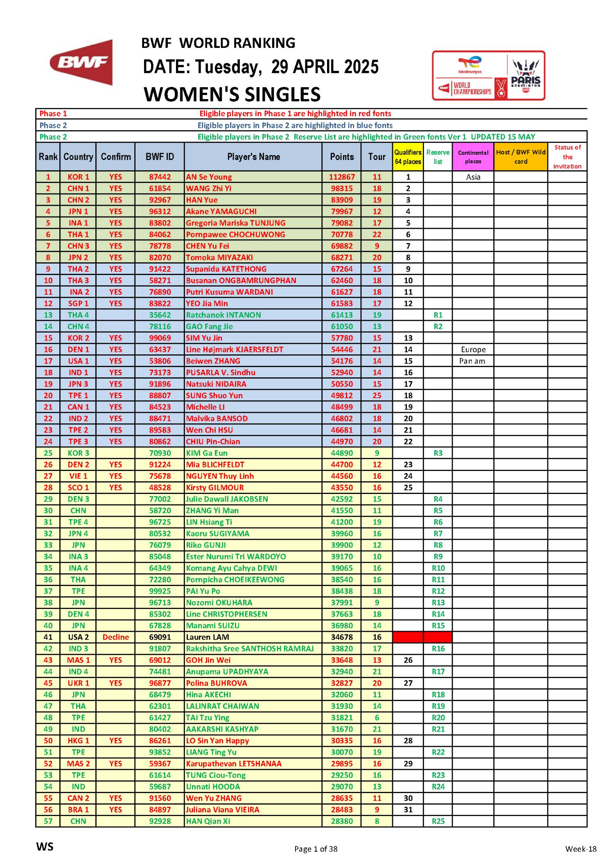Select the Country column header
The height and width of the screenshot is (868, 614).
coord(78,157)
